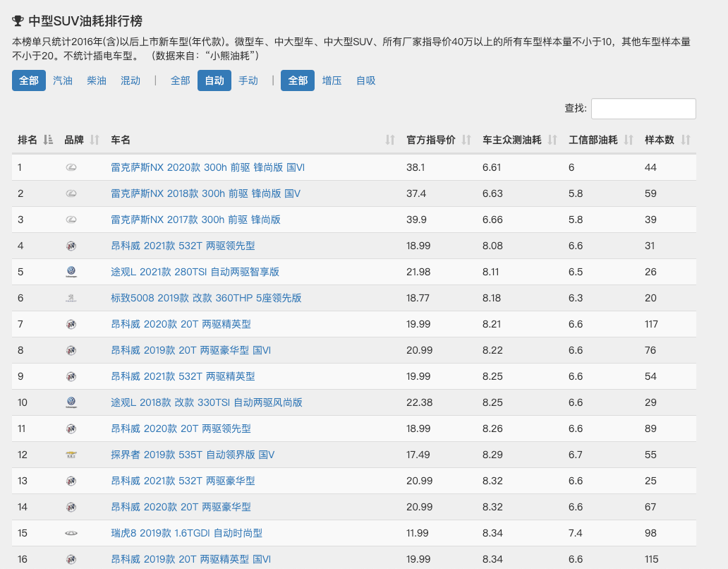Select the 全部 transmission filter
Screen dimensions: 728x569
click(x=180, y=80)
